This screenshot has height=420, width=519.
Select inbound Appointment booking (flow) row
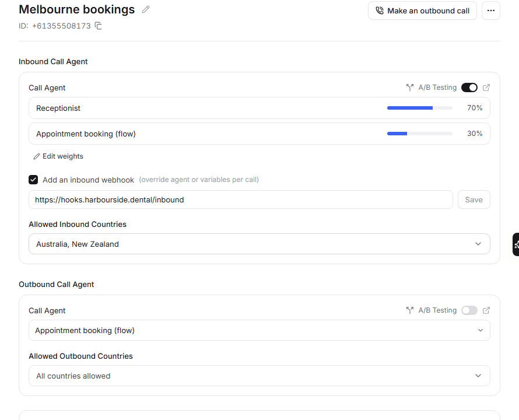pos(259,134)
